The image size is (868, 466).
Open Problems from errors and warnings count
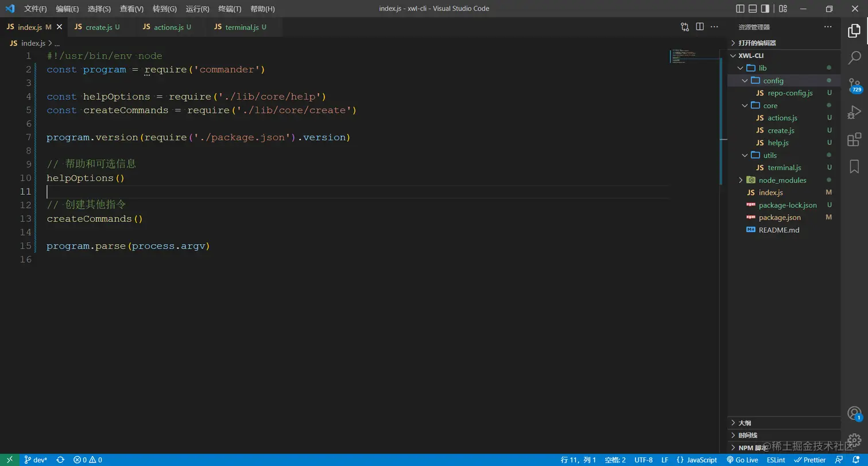(x=88, y=460)
